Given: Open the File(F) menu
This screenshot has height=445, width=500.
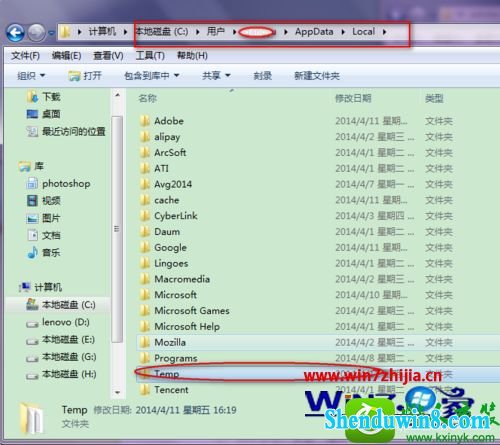Looking at the screenshot, I should coord(25,56).
